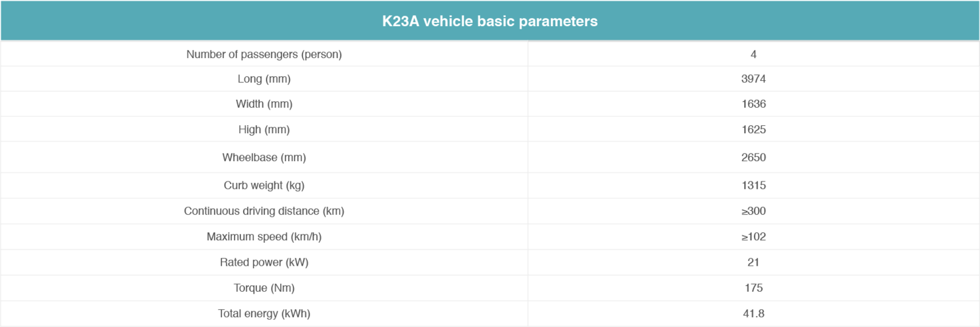Click the passenger count value 4
The image size is (980, 327).
point(753,54)
